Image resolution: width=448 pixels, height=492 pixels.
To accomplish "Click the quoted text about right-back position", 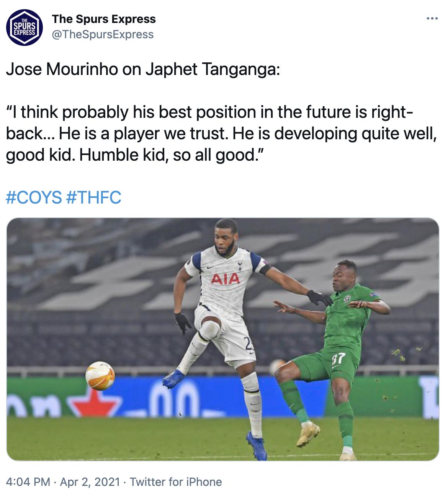I will pyautogui.click(x=221, y=134).
